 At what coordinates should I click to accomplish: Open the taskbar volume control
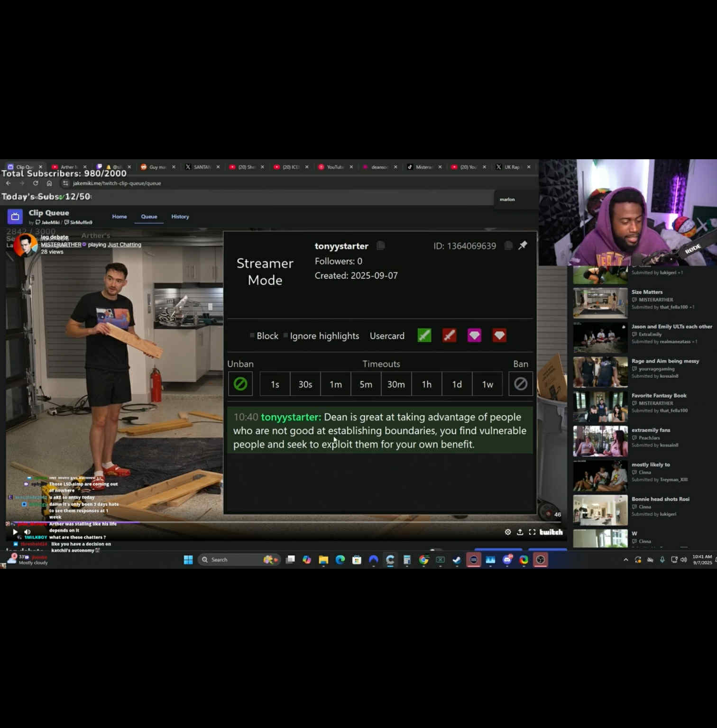[683, 560]
